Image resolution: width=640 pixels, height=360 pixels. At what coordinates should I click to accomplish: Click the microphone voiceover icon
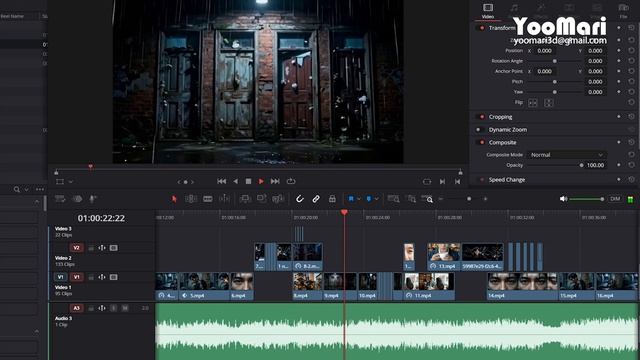pyautogui.click(x=93, y=199)
